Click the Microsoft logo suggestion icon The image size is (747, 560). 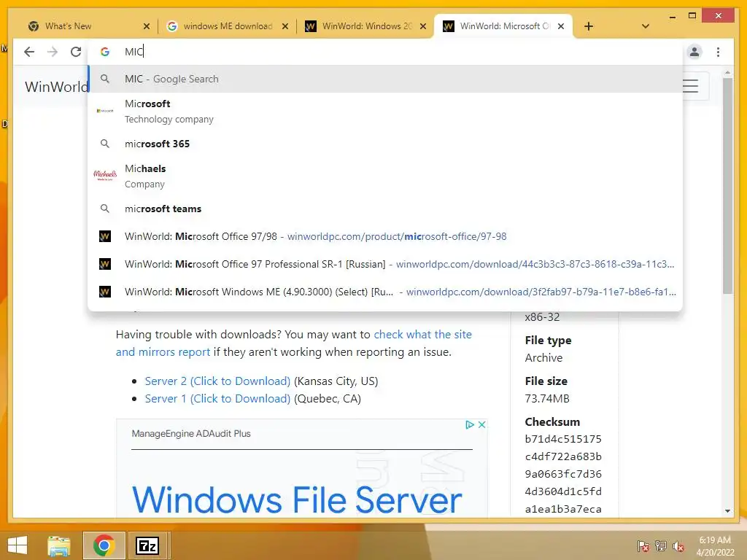click(x=105, y=111)
